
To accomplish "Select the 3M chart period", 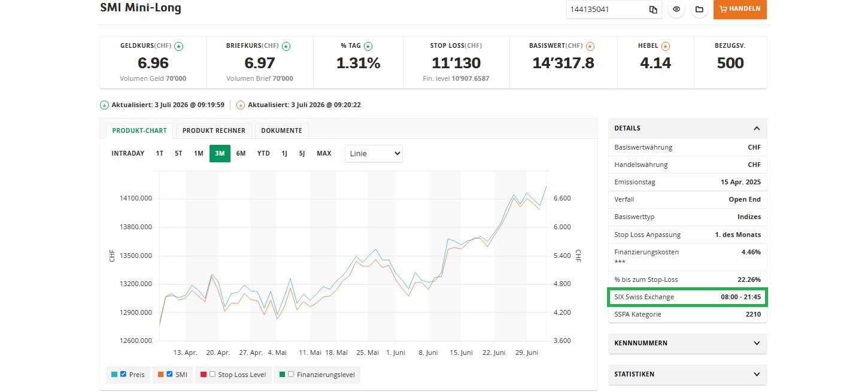I will tap(220, 153).
